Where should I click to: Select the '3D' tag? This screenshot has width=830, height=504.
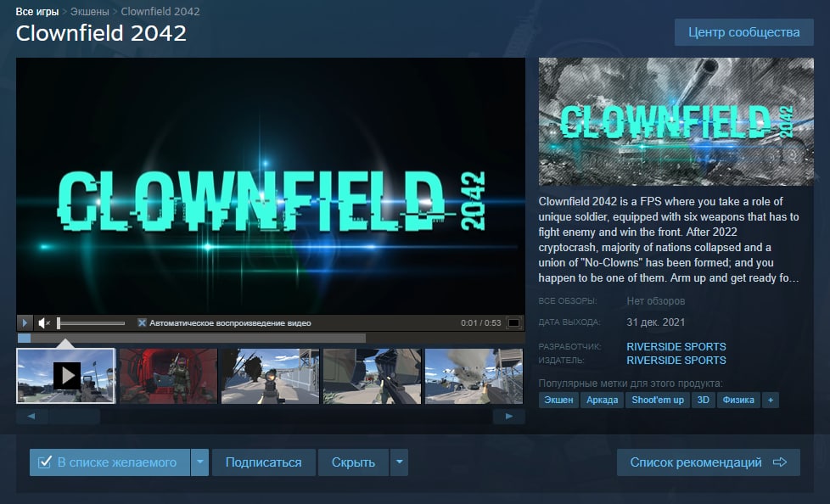pyautogui.click(x=703, y=400)
